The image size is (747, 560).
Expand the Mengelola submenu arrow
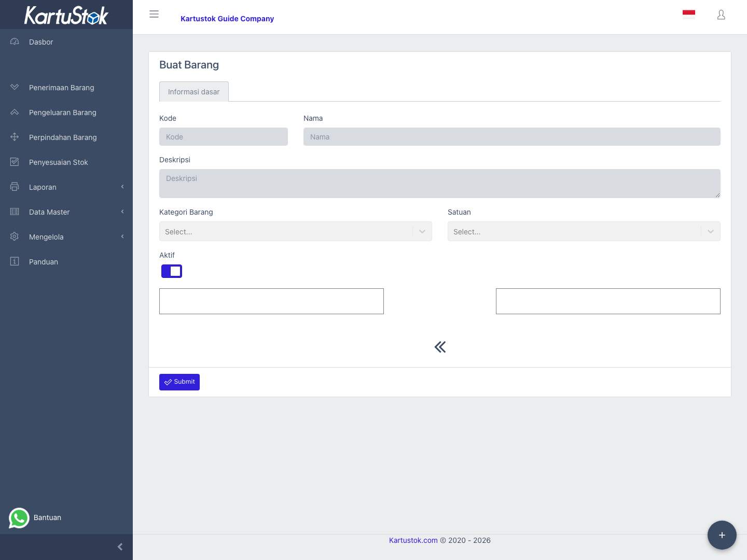point(122,236)
